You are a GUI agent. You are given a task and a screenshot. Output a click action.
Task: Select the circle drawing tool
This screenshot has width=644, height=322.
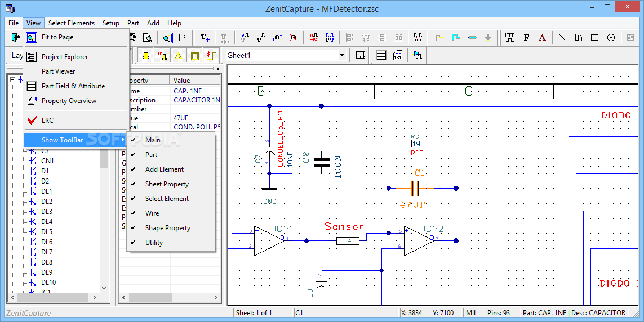click(x=611, y=38)
